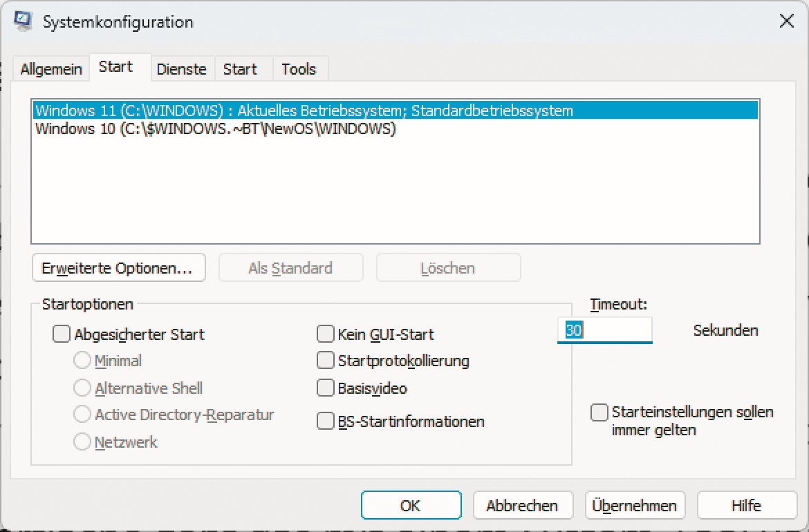
Task: Click the Systemkonfiguration title bar icon
Action: click(x=24, y=21)
